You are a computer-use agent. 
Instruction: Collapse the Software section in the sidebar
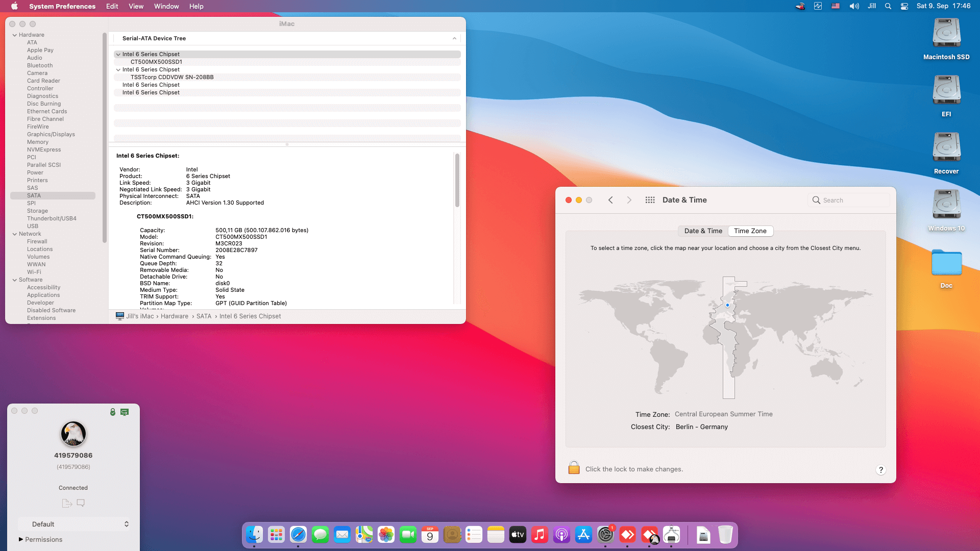(15, 280)
